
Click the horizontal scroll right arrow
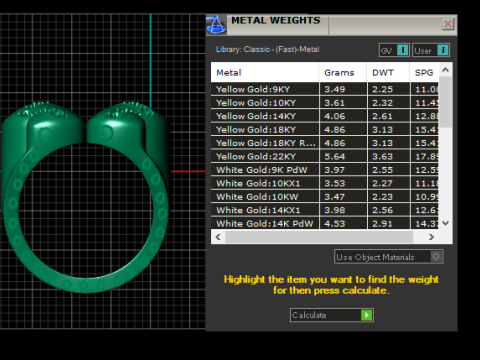tap(431, 237)
